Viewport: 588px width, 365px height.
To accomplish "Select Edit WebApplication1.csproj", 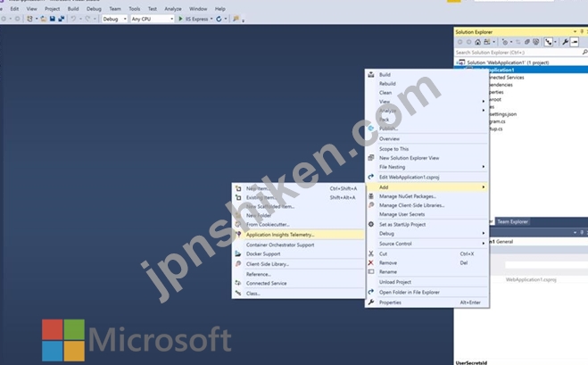I will [427, 177].
